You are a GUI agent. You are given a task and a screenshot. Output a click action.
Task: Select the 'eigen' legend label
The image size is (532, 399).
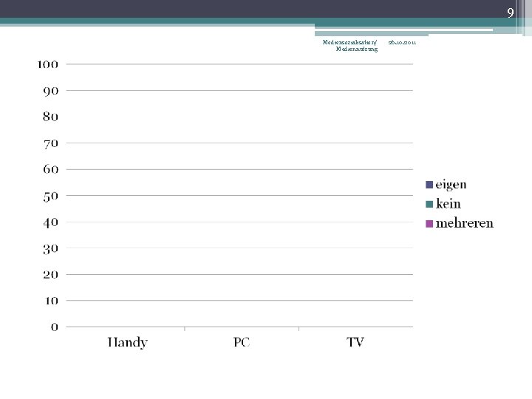pos(451,185)
